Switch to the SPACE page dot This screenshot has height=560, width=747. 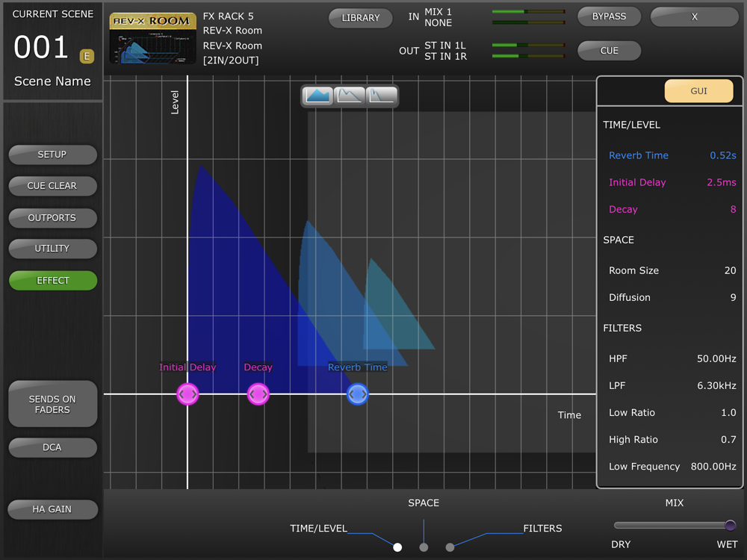pyautogui.click(x=424, y=547)
